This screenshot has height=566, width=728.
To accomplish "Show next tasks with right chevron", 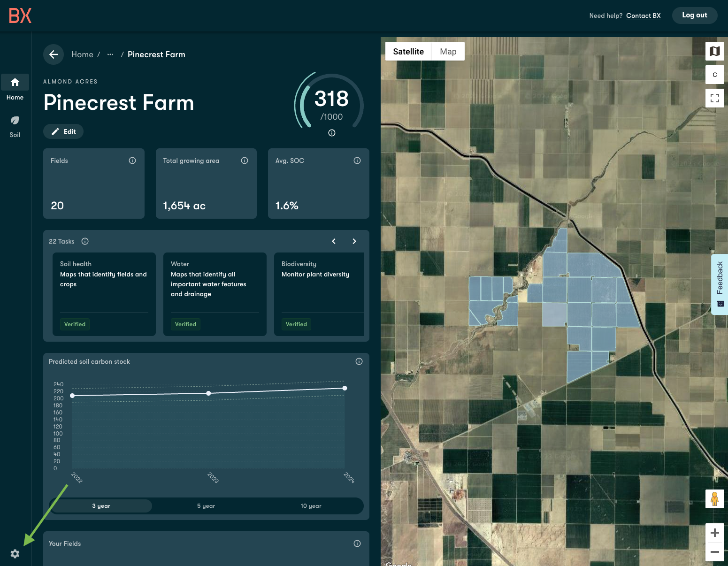I will point(354,241).
